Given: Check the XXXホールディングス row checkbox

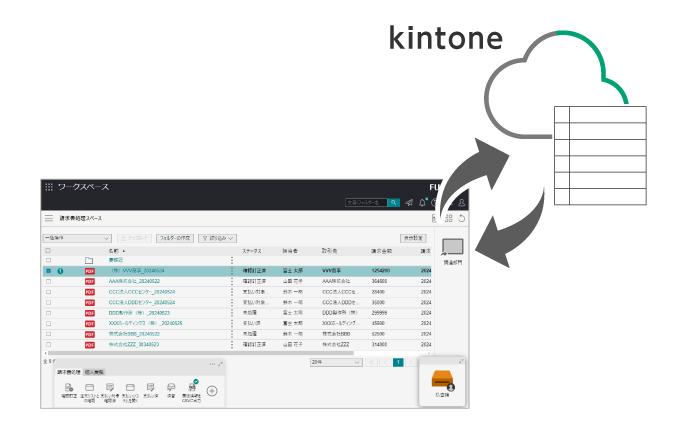Looking at the screenshot, I should 48,323.
